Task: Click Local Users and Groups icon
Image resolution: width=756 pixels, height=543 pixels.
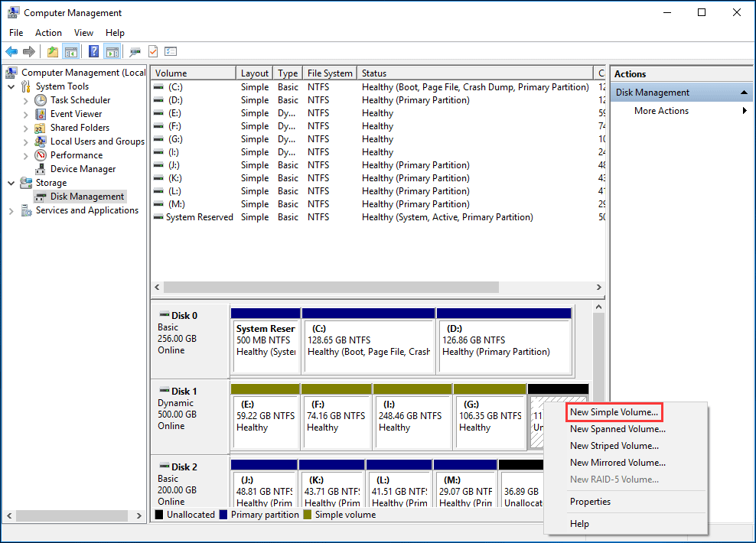Action: [x=40, y=141]
